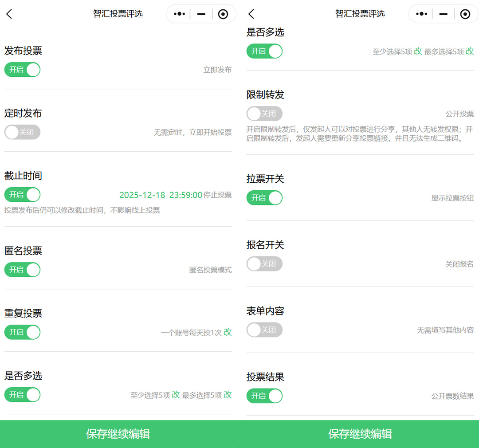Disable the 发布投票 toggle

point(23,70)
